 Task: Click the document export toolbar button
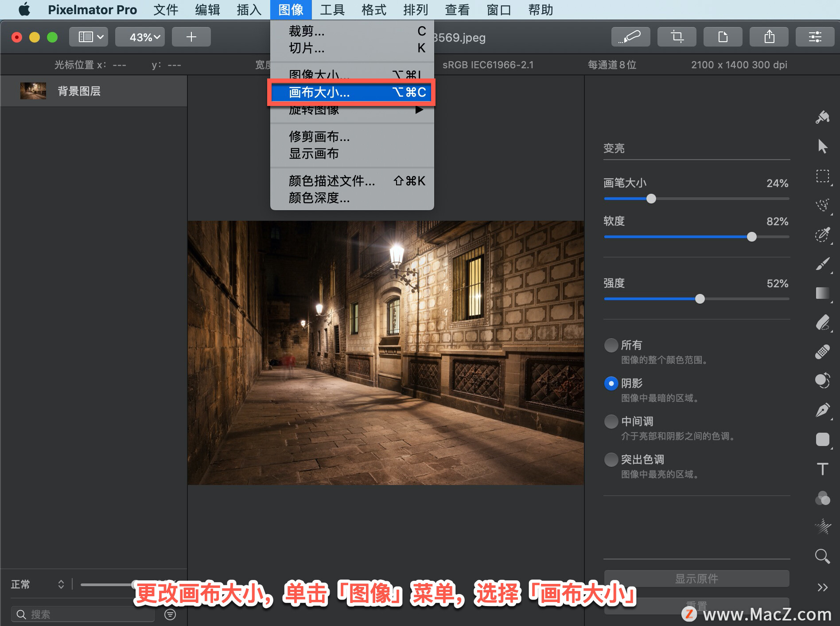click(x=723, y=37)
